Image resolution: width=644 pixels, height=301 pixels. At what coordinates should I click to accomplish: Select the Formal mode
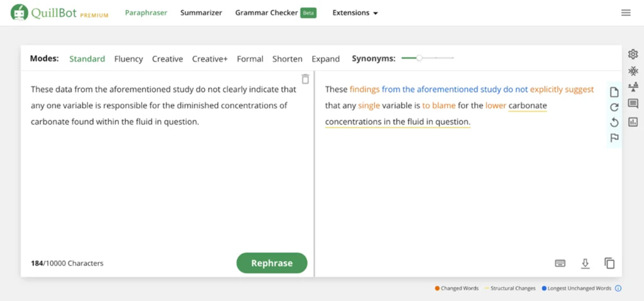coord(250,59)
